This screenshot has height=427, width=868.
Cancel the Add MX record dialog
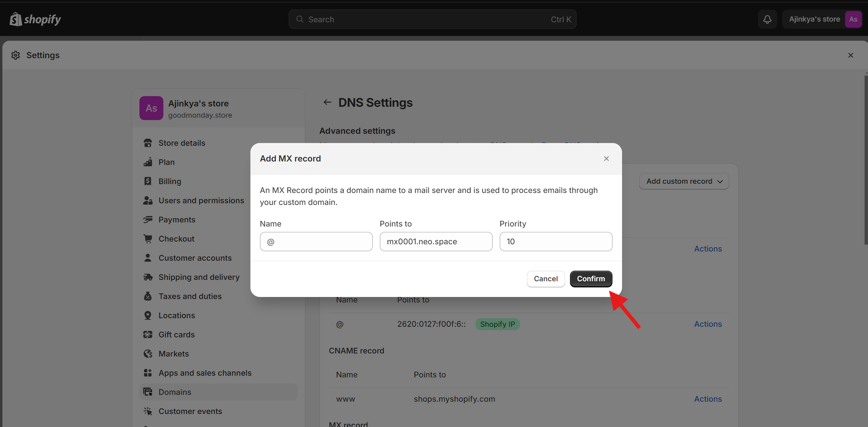(x=546, y=279)
